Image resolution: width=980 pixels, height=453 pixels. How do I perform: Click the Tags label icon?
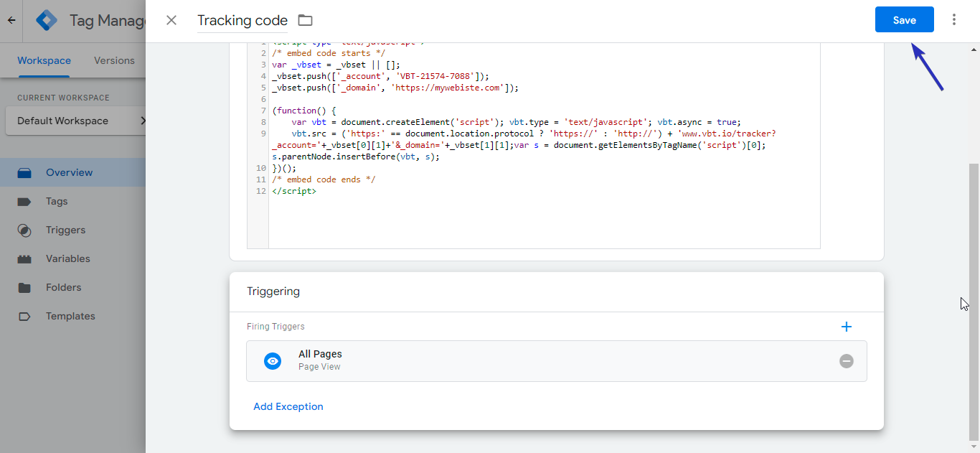(x=24, y=201)
